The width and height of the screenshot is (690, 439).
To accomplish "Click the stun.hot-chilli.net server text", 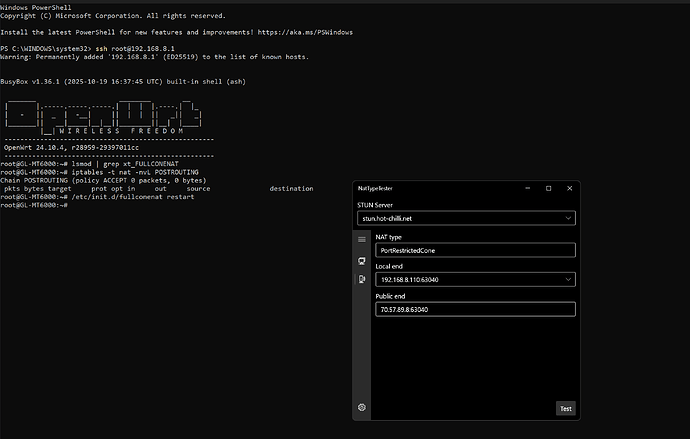I will click(387, 219).
